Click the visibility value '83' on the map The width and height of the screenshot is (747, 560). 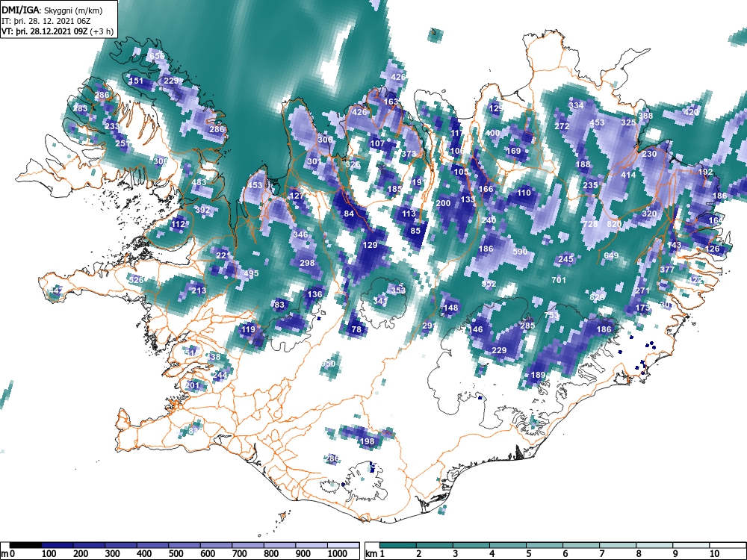click(x=279, y=305)
